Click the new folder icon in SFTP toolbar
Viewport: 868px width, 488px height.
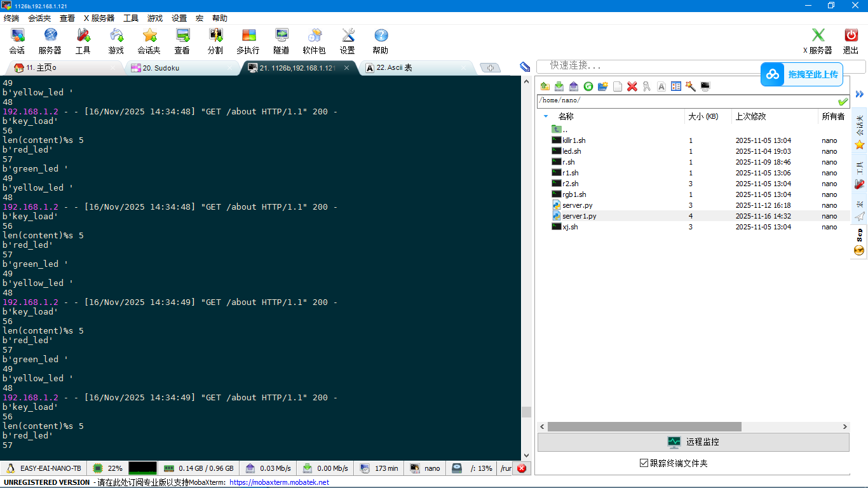(603, 86)
